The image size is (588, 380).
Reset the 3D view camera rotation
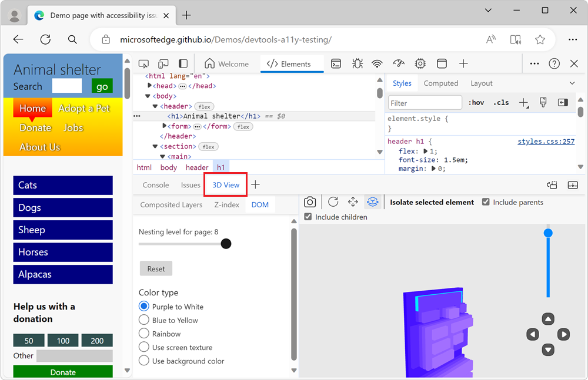point(333,201)
